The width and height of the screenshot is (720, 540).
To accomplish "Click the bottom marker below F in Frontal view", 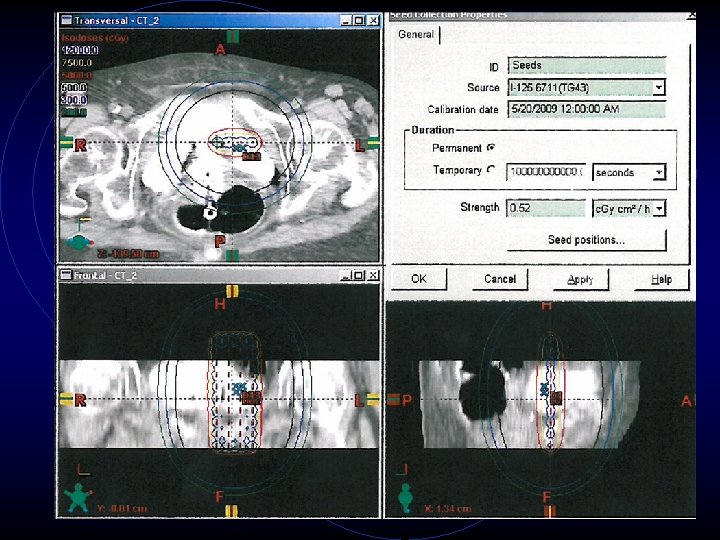I will 231,511.
